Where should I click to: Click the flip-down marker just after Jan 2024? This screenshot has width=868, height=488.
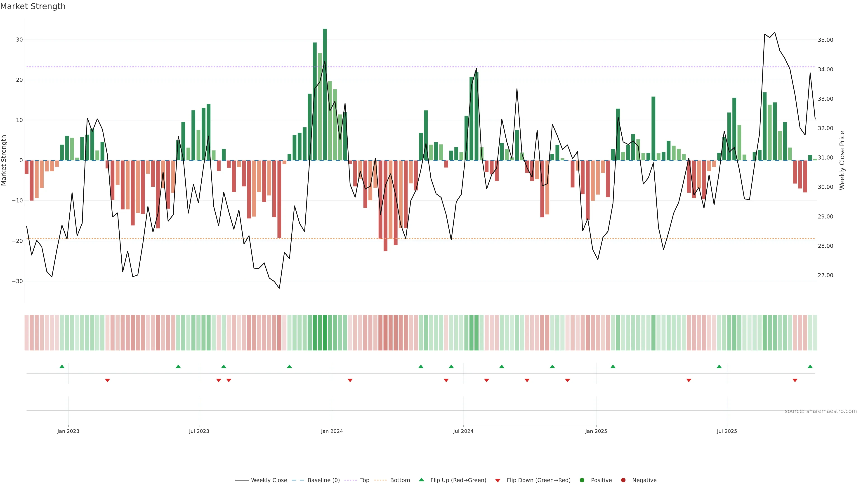tap(350, 380)
